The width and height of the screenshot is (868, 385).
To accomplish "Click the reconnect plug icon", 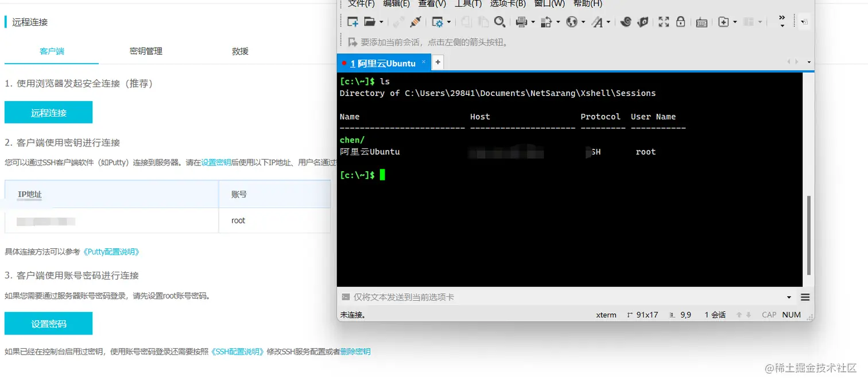I will point(416,22).
